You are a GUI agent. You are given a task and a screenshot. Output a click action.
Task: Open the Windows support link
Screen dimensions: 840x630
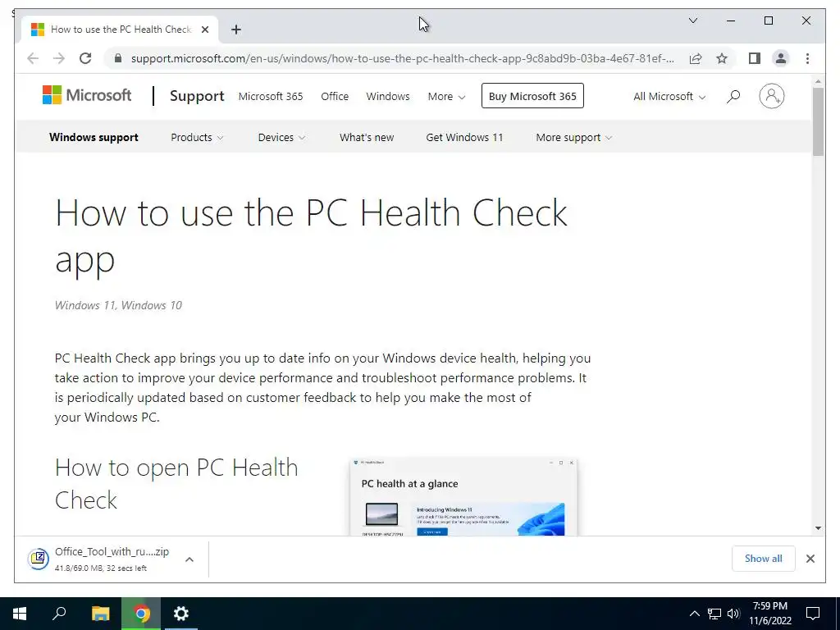click(x=94, y=137)
